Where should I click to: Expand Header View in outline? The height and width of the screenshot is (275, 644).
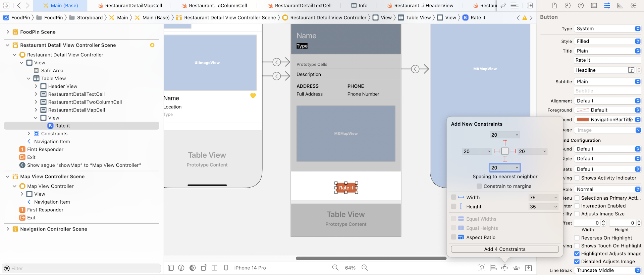[36, 86]
